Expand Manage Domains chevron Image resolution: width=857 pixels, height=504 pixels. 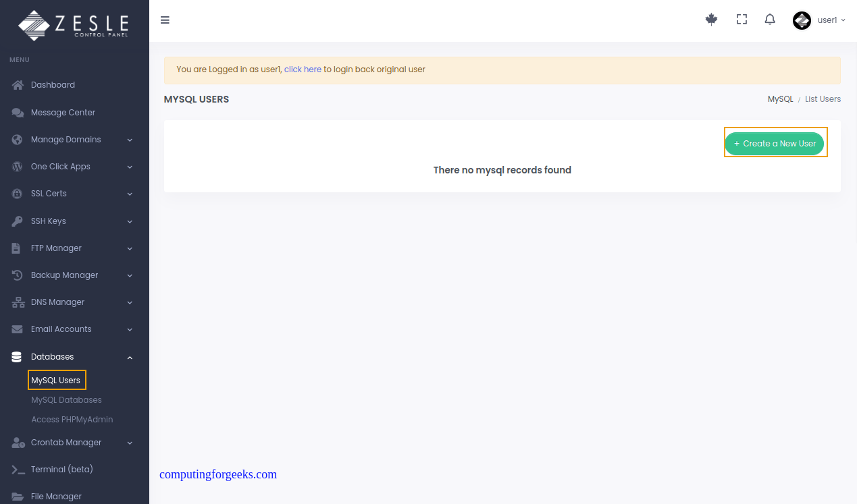tap(130, 140)
